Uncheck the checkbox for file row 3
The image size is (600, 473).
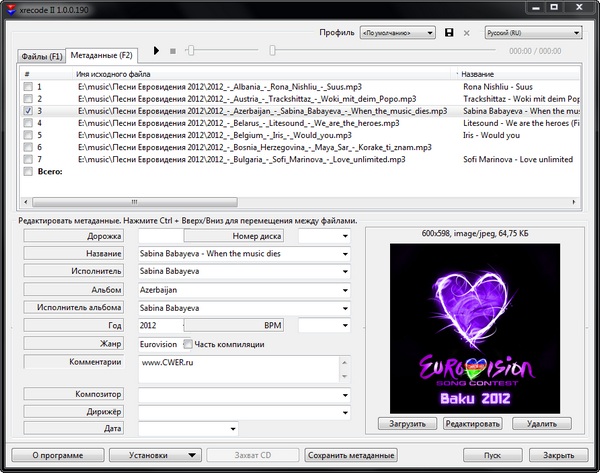pyautogui.click(x=28, y=111)
